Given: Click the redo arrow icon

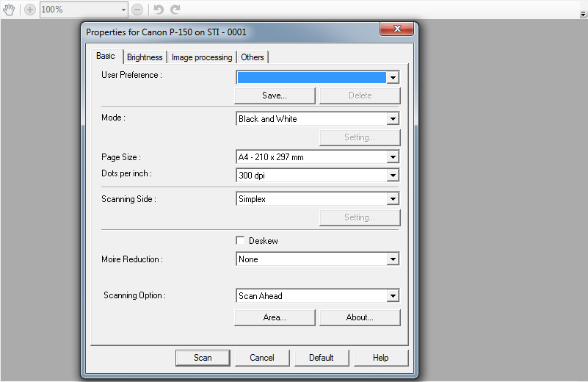Looking at the screenshot, I should pos(175,10).
